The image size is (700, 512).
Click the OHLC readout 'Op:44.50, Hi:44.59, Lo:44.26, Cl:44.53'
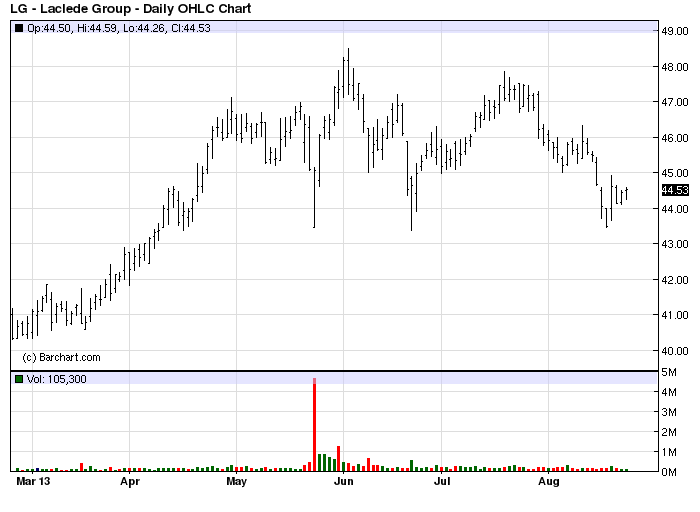click(119, 28)
